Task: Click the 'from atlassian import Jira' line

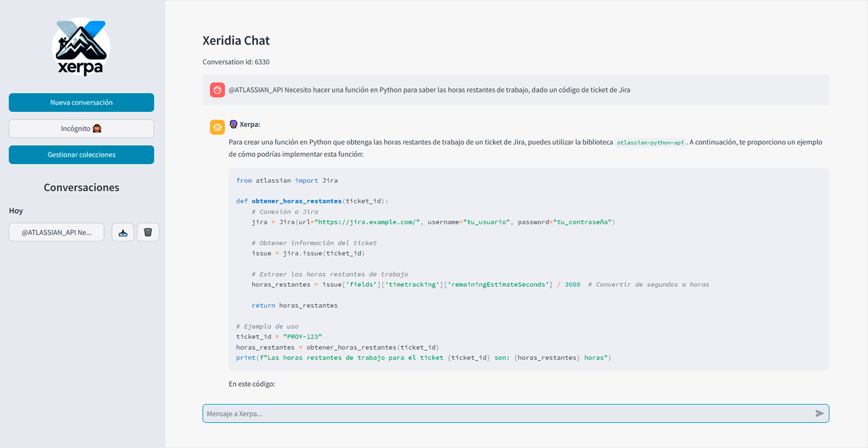Action: (x=287, y=180)
